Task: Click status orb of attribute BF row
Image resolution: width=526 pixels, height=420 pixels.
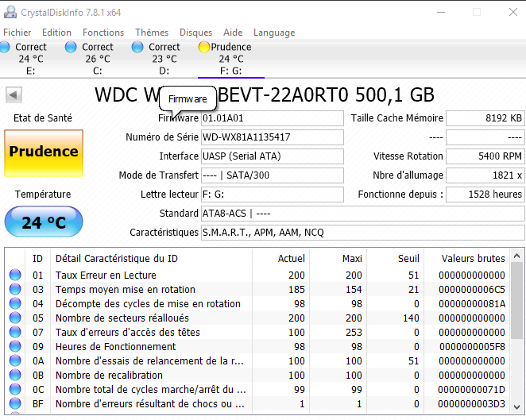Action: click(x=15, y=403)
